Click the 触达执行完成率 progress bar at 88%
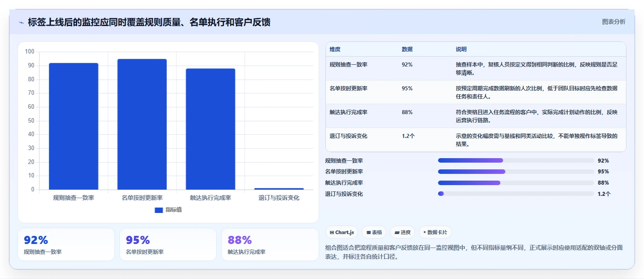This screenshot has height=279, width=644. [516, 183]
